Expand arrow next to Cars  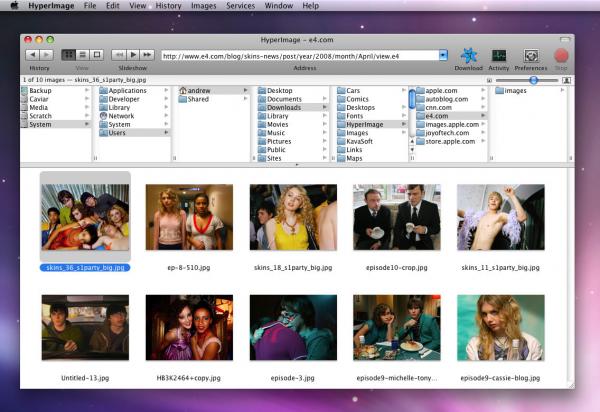[x=404, y=91]
